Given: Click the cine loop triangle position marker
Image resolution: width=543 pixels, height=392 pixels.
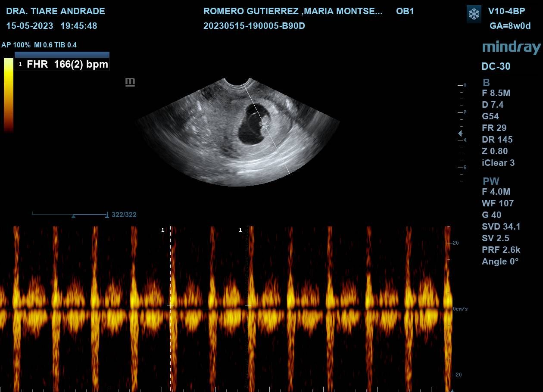Looking at the screenshot, I should (x=73, y=216).
